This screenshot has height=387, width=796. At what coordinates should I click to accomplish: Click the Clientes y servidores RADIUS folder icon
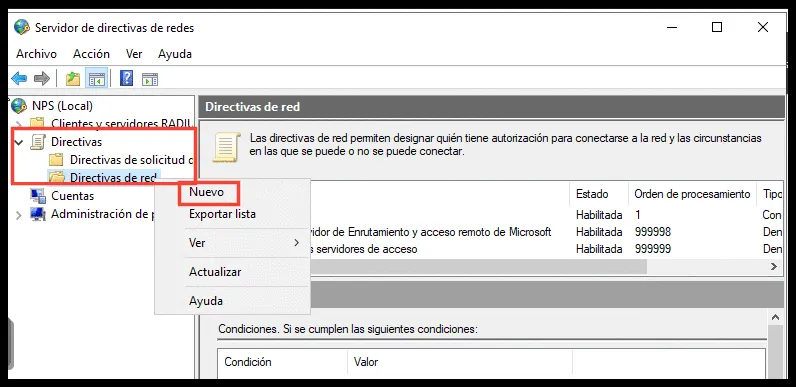37,123
